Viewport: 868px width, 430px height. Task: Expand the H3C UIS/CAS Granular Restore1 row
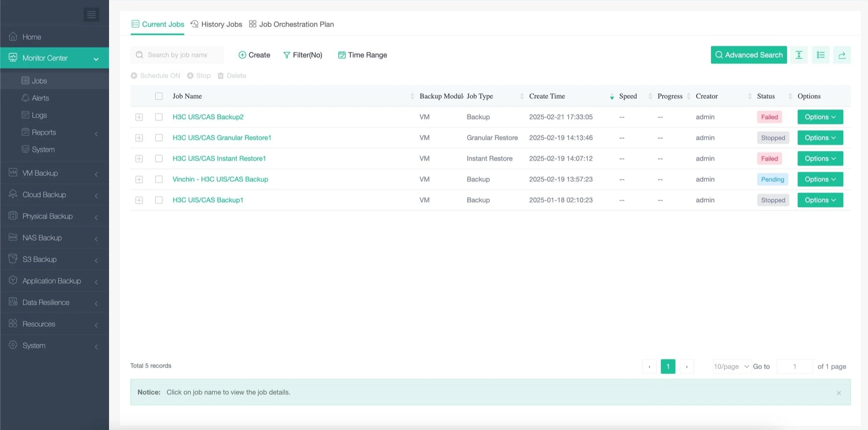tap(139, 138)
